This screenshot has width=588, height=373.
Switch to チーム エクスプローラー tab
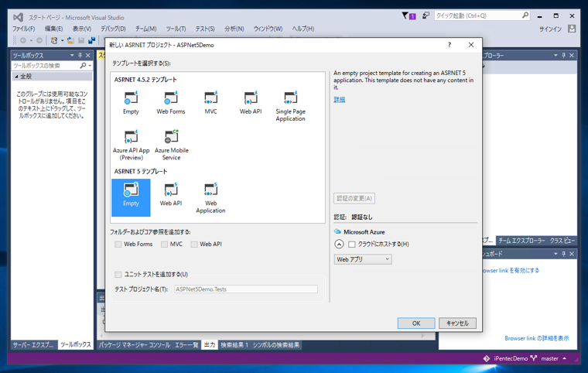coord(521,241)
